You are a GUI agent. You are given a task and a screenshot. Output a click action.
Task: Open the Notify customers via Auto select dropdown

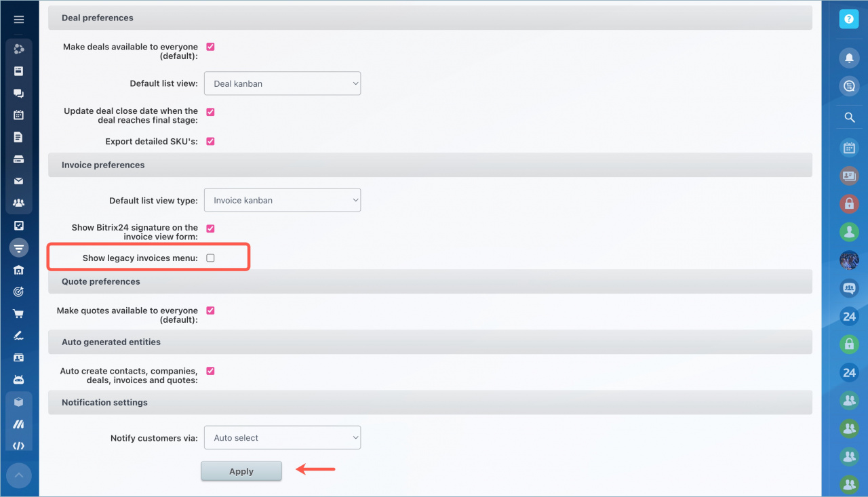point(282,437)
